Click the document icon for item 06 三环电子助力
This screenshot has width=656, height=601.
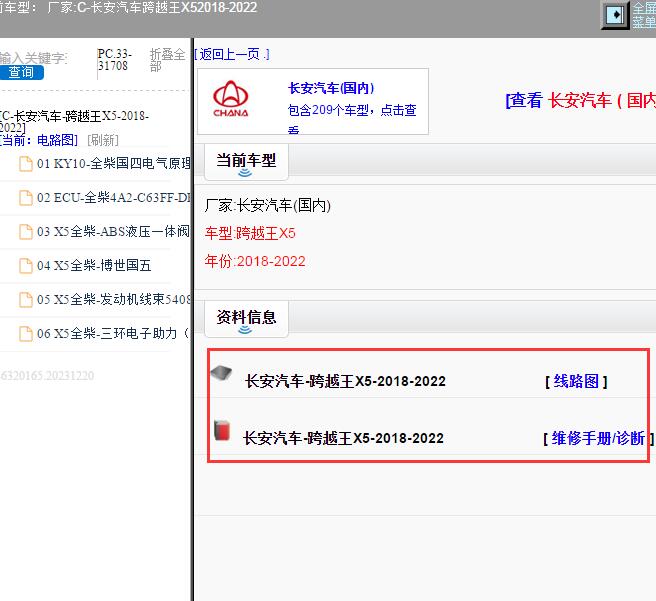[x=26, y=333]
